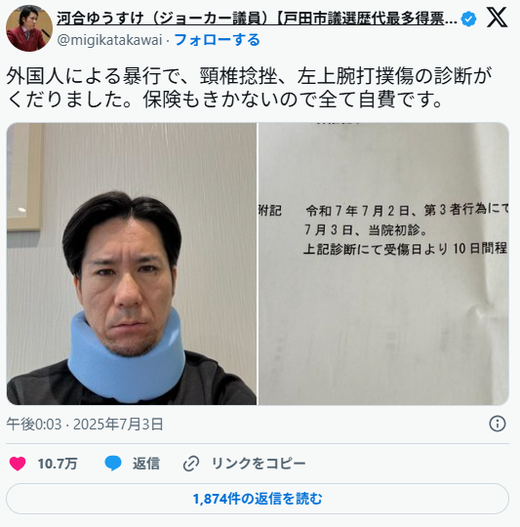The image size is (520, 527).
Task: Click the tweet body text
Action: coord(249,87)
